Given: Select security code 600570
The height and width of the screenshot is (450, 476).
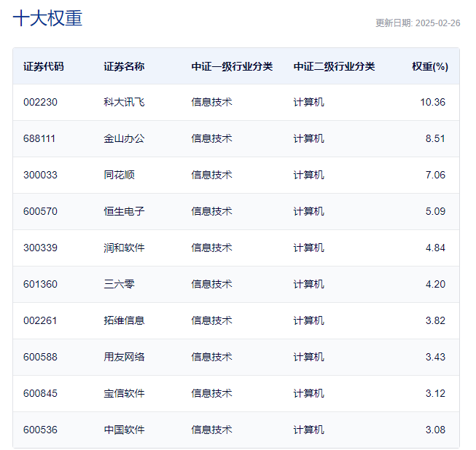Looking at the screenshot, I should pyautogui.click(x=40, y=211).
